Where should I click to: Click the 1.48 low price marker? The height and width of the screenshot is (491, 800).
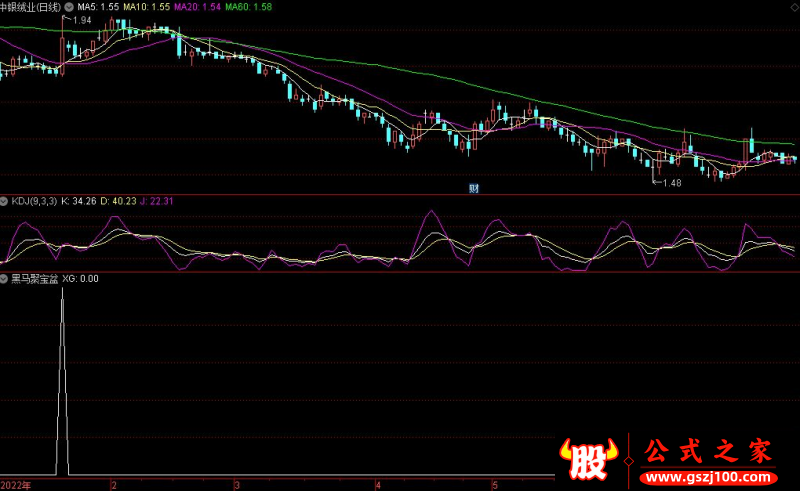tap(670, 182)
